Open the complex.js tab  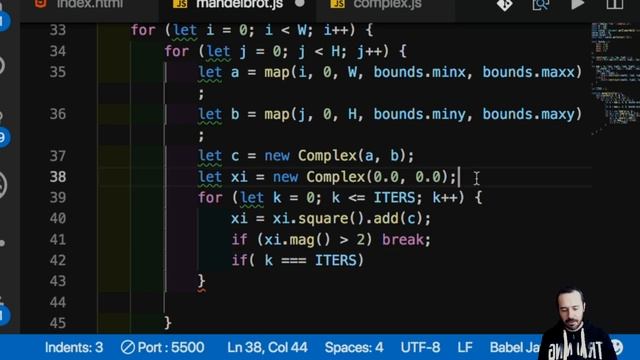pyautogui.click(x=386, y=5)
